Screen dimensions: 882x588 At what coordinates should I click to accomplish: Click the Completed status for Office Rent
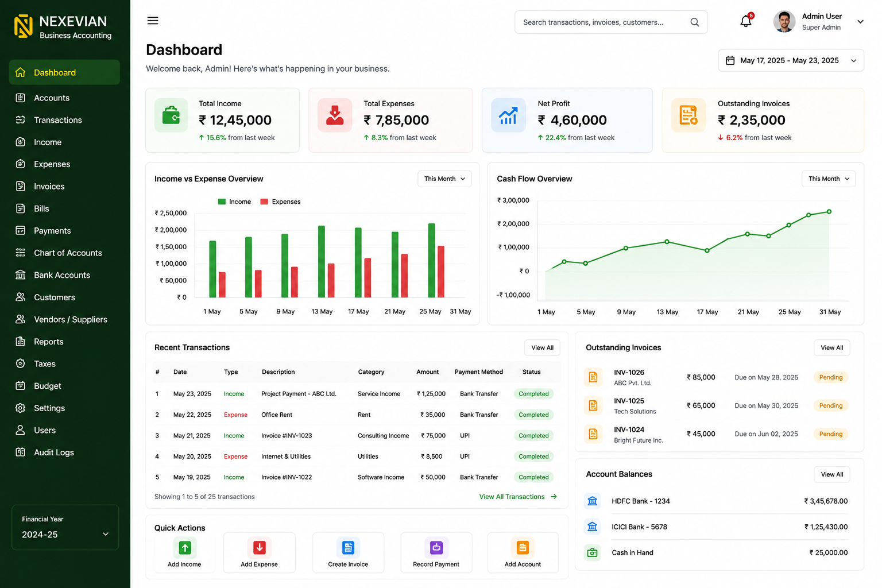533,415
